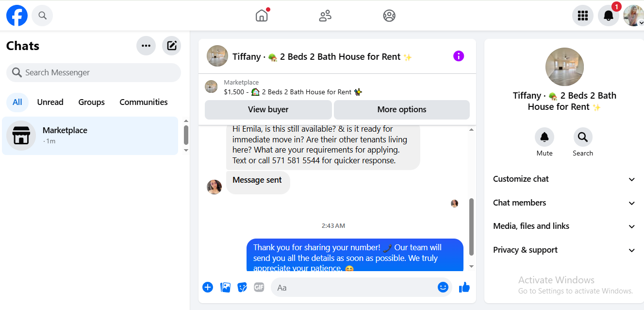
Task: Open the GIF picker
Action: pos(259,287)
